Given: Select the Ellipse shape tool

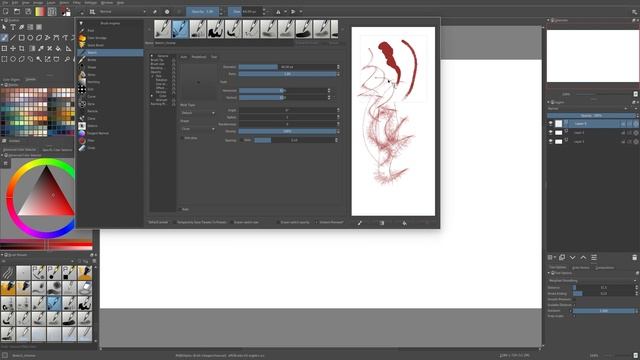Looking at the screenshot, I should click(30, 38).
